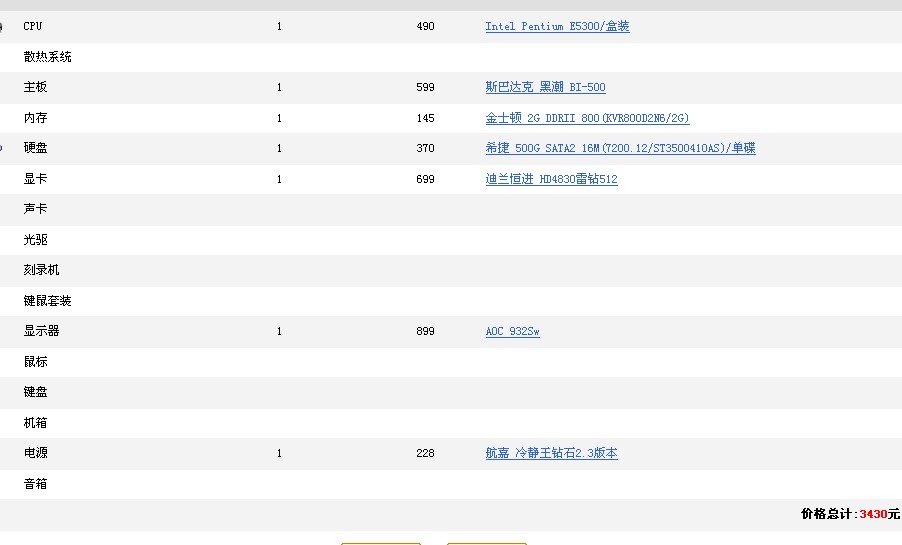Open the 金士顿 2G DDRII 800 memory link
This screenshot has width=902, height=545.
[x=587, y=118]
